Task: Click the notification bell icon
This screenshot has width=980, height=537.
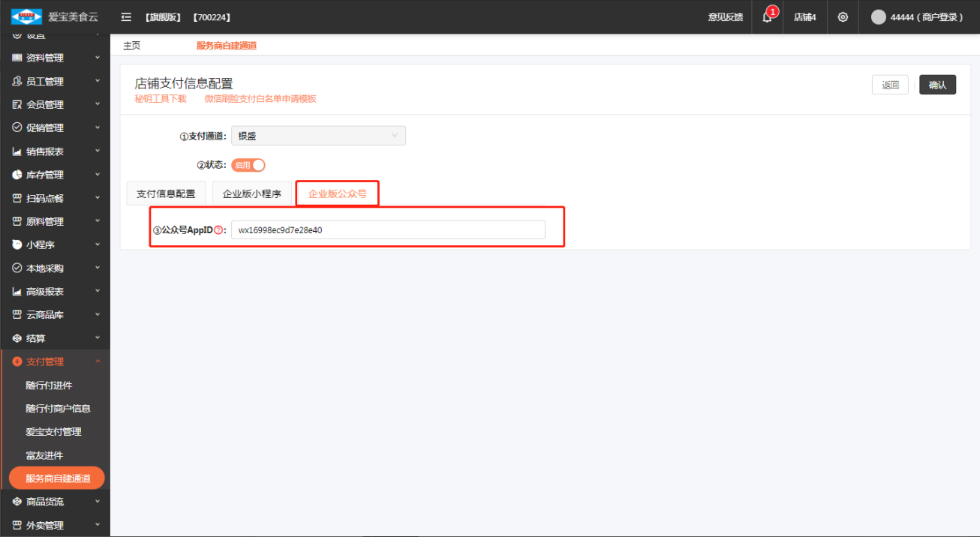Action: pyautogui.click(x=767, y=17)
